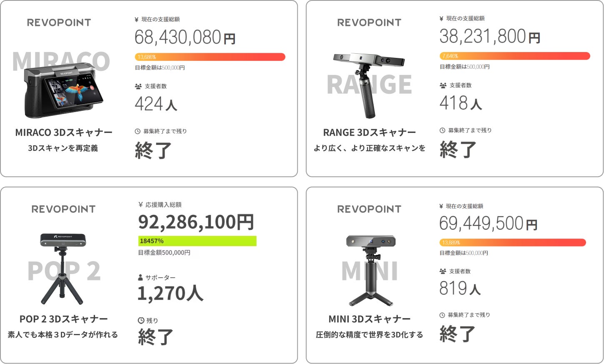Image resolution: width=604 pixels, height=364 pixels.
Task: Click the clock icon in the RANGE card
Action: click(x=442, y=130)
